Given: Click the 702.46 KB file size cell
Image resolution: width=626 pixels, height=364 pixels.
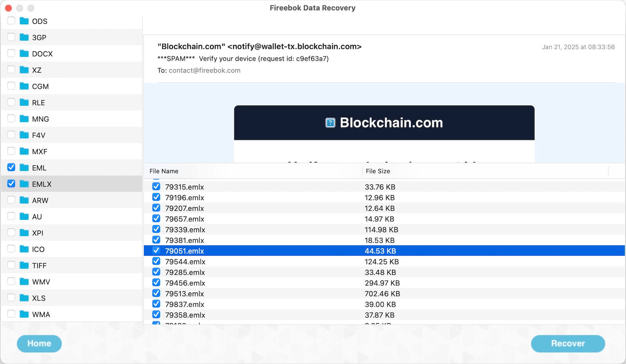Looking at the screenshot, I should tap(382, 294).
